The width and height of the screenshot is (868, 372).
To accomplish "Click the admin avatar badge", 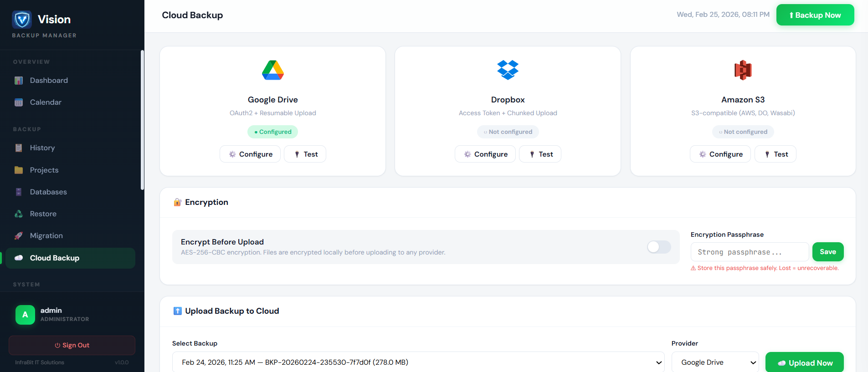I will point(25,315).
